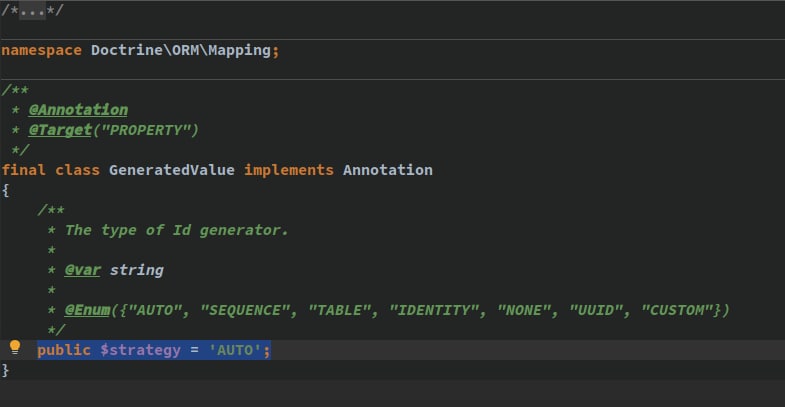Click the $strategy property variable

coord(140,350)
